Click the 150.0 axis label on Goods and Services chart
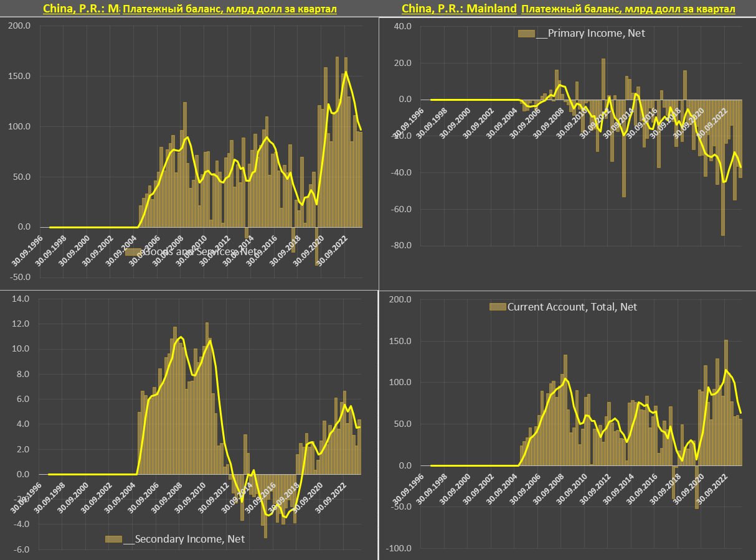 pyautogui.click(x=19, y=77)
